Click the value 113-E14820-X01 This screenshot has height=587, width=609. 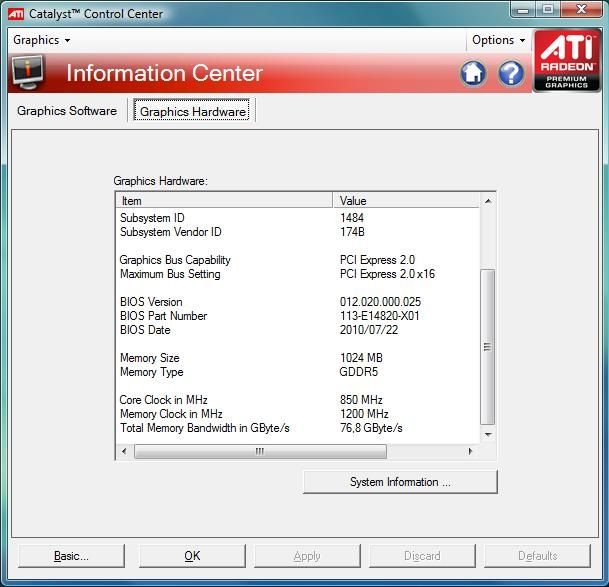379,316
